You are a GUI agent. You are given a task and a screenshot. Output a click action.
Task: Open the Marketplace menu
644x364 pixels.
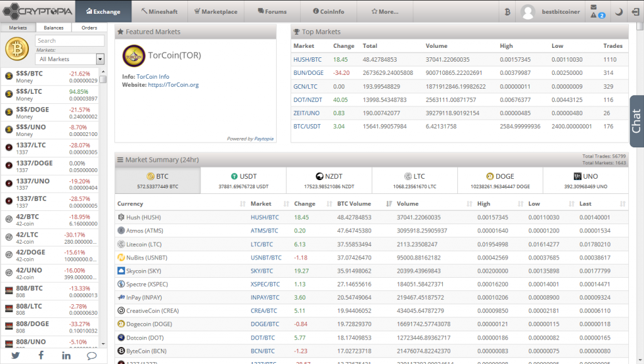[x=216, y=11]
